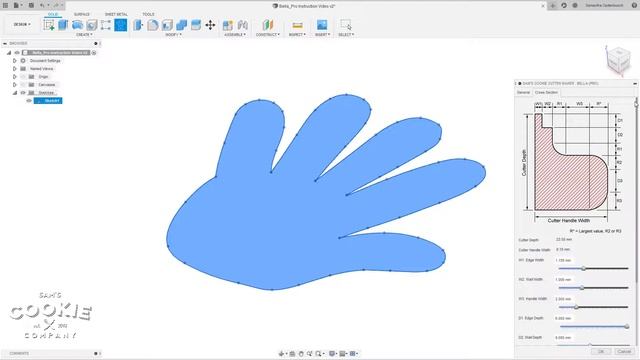Undo the last action
The image size is (640, 360).
coord(43,5)
